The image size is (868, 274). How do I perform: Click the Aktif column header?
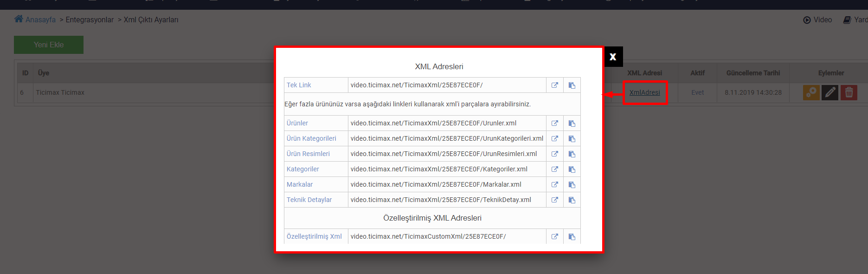tap(697, 73)
